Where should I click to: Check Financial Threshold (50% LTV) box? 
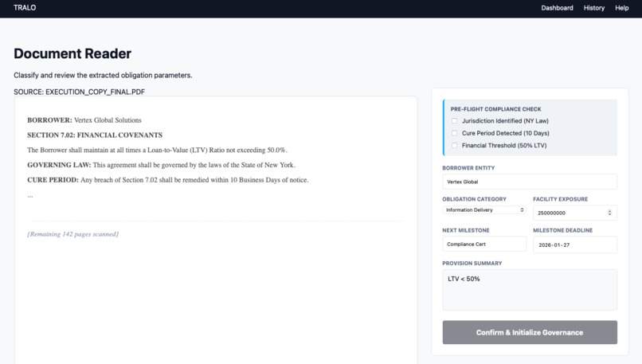pyautogui.click(x=454, y=145)
